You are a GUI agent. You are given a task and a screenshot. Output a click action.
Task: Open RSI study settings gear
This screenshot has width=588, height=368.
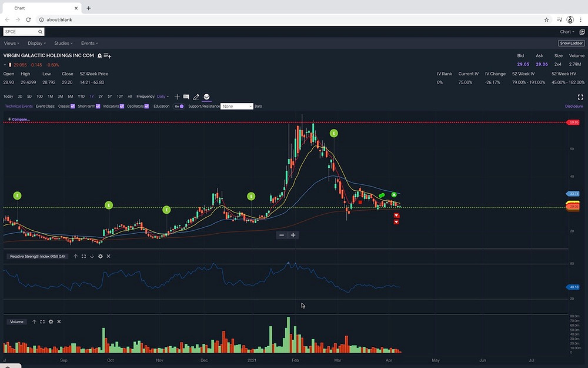coord(100,256)
